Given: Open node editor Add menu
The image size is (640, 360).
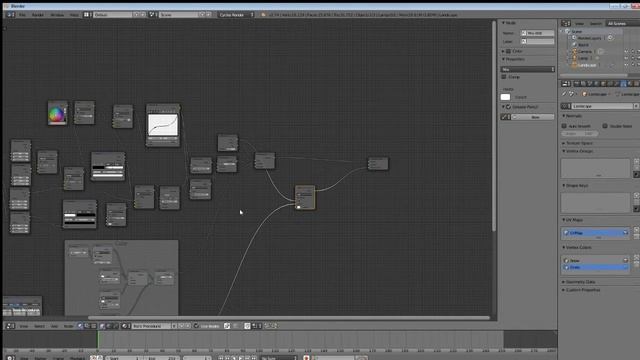Looking at the screenshot, I should point(54,326).
